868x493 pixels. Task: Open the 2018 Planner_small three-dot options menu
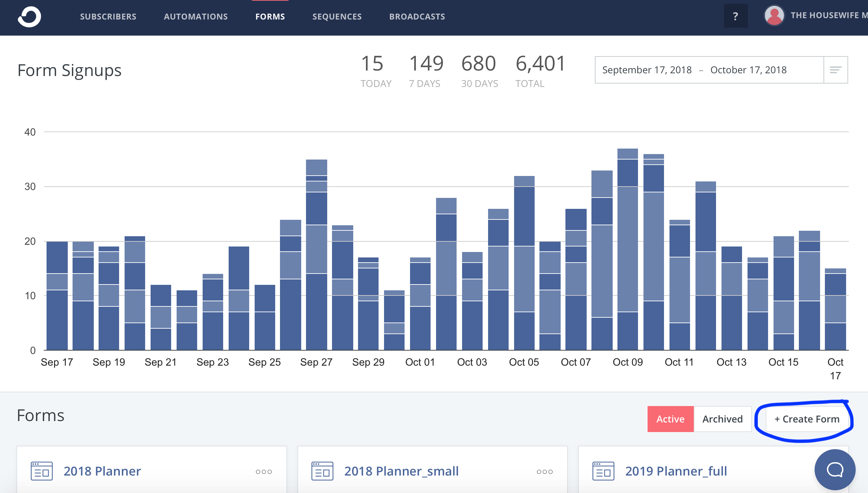pos(545,472)
